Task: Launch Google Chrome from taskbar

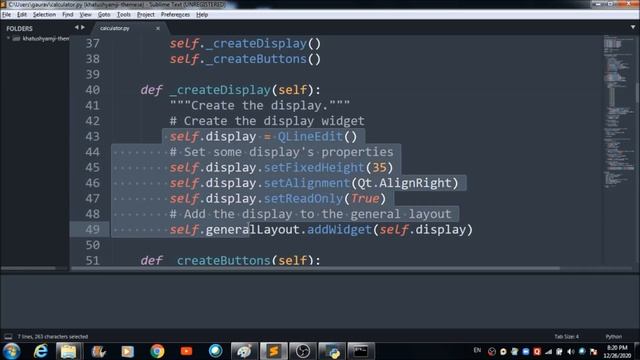Action: [x=157, y=351]
